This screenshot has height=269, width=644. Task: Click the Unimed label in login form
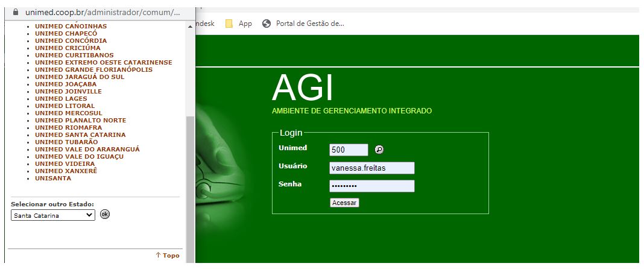[x=293, y=148]
